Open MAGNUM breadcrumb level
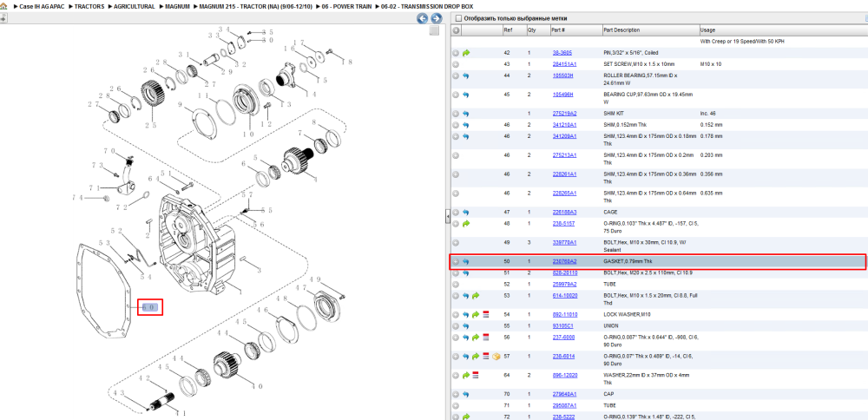This screenshot has height=420, width=868. pos(178,7)
